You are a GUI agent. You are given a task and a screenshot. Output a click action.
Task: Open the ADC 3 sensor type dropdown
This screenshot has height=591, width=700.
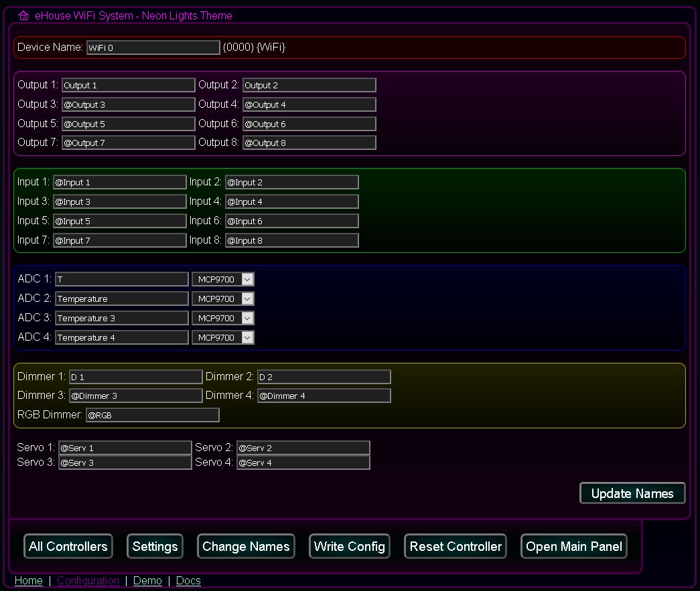222,319
